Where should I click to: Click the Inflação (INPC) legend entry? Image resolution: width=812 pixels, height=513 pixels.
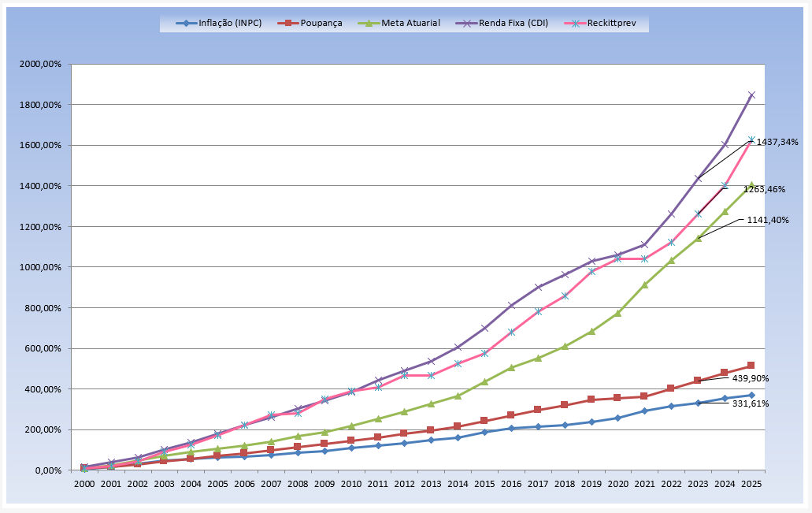[218, 23]
